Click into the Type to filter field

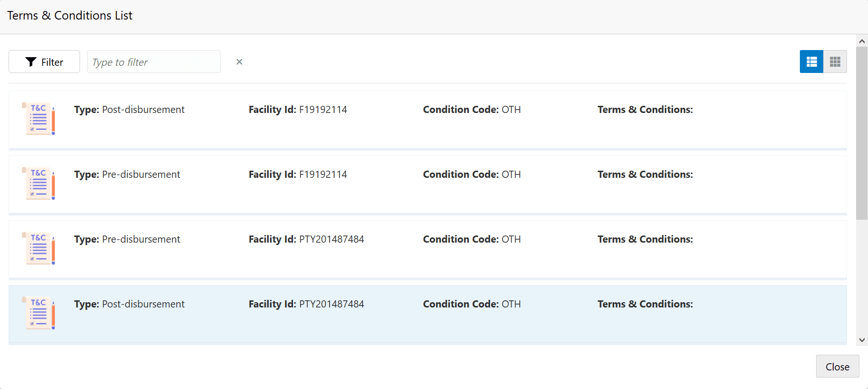click(x=154, y=61)
